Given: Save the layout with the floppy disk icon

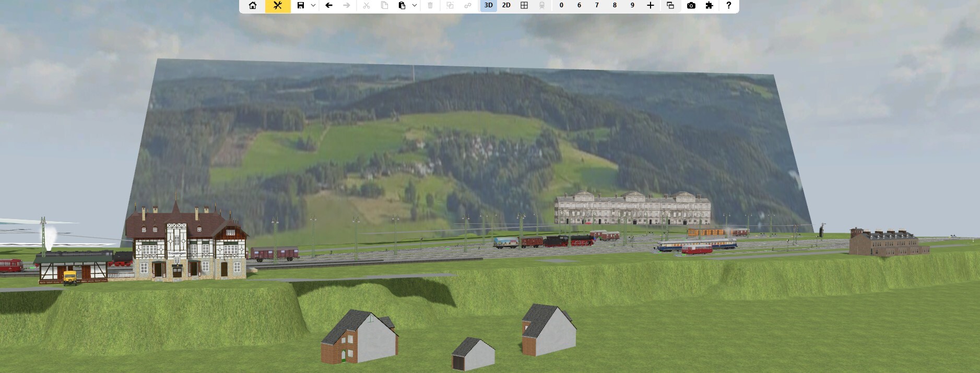Looking at the screenshot, I should [x=301, y=6].
